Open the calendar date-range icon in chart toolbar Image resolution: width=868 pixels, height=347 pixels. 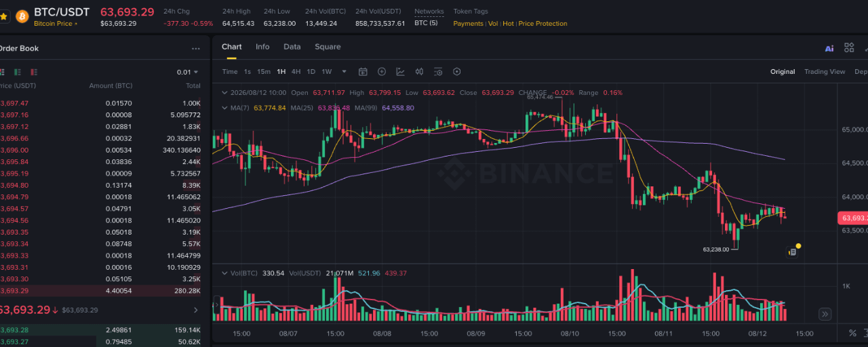tap(363, 72)
